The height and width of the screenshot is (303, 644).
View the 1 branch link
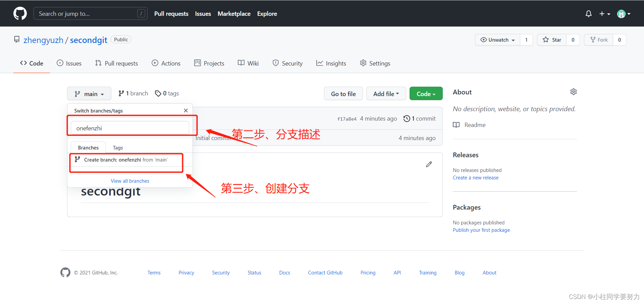tap(133, 93)
